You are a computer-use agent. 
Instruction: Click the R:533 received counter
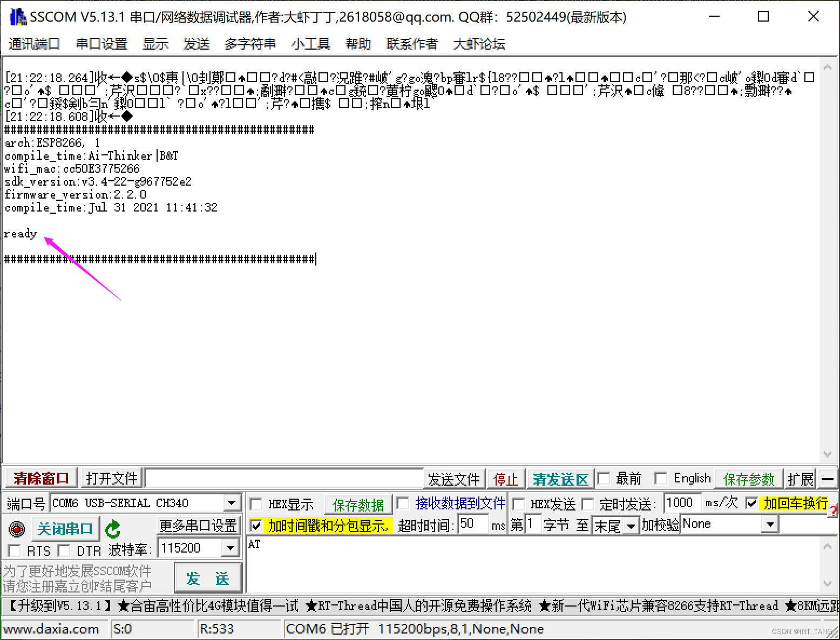(x=216, y=629)
